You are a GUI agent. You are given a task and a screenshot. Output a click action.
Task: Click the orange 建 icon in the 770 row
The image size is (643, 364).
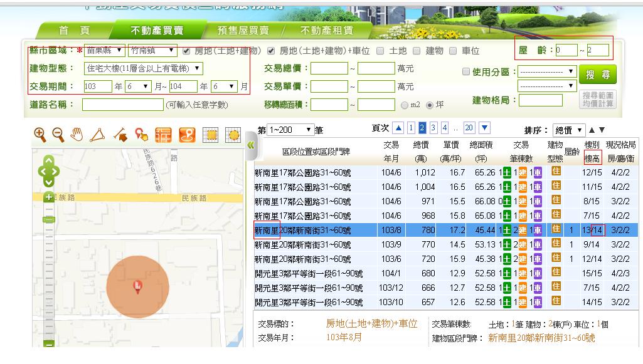523,245
